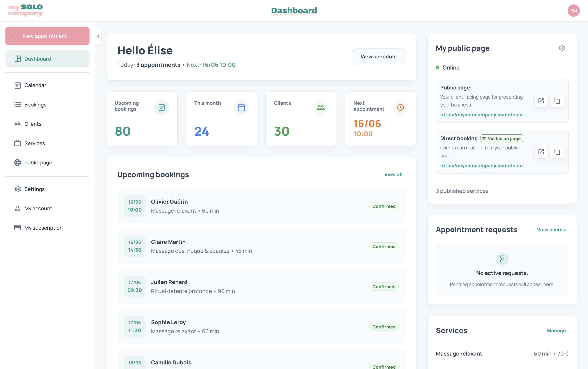Open the Julien Renard booking row
Viewport: 588px width, 369px height.
pyautogui.click(x=261, y=287)
